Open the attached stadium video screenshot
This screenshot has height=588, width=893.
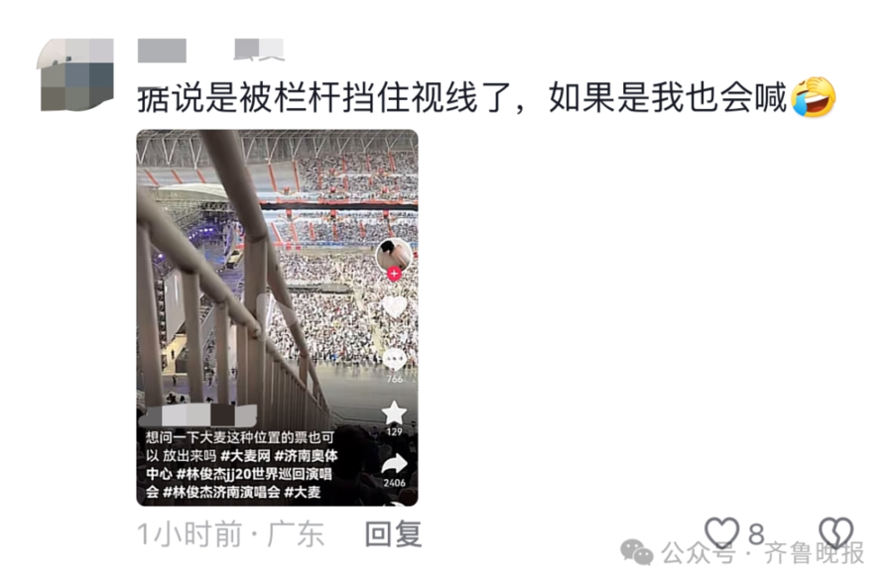click(x=278, y=317)
